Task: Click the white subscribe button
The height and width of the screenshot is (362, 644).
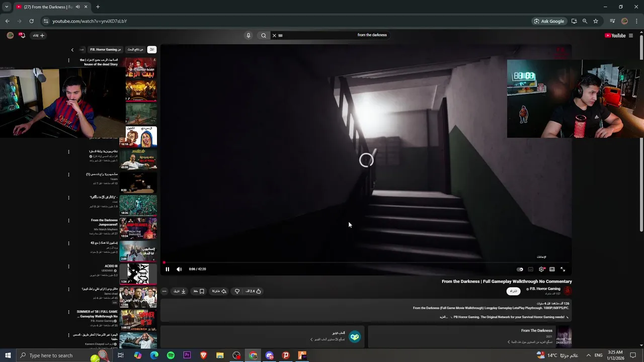Action: (x=513, y=291)
